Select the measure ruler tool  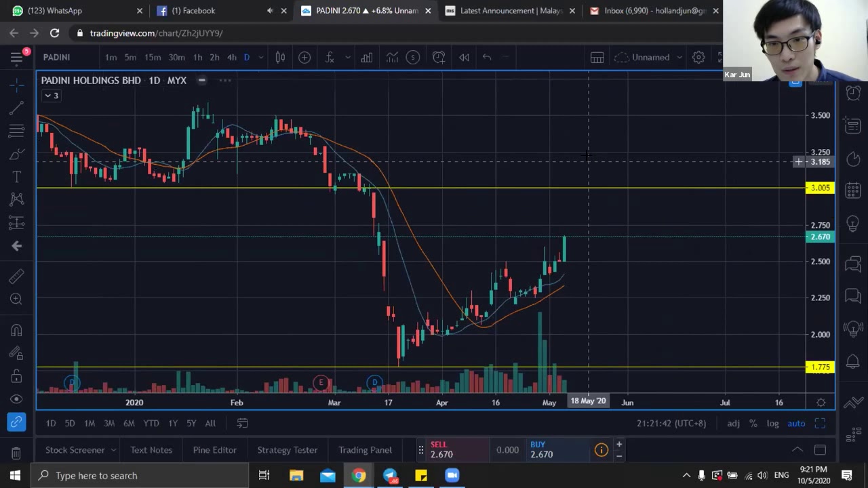point(17,276)
